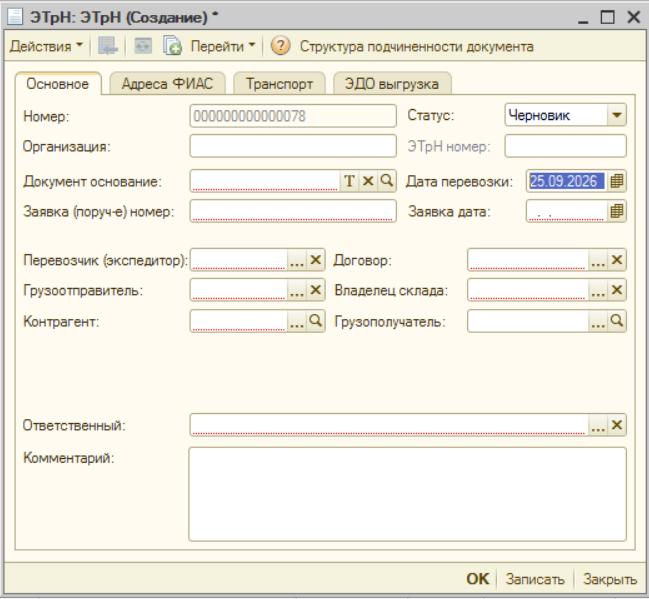Open Контрагент with the magnifier icon
This screenshot has width=649, height=599.
coord(315,321)
